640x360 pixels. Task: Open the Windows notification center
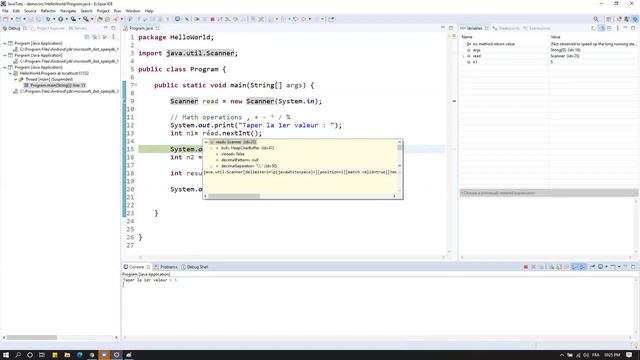(x=629, y=355)
